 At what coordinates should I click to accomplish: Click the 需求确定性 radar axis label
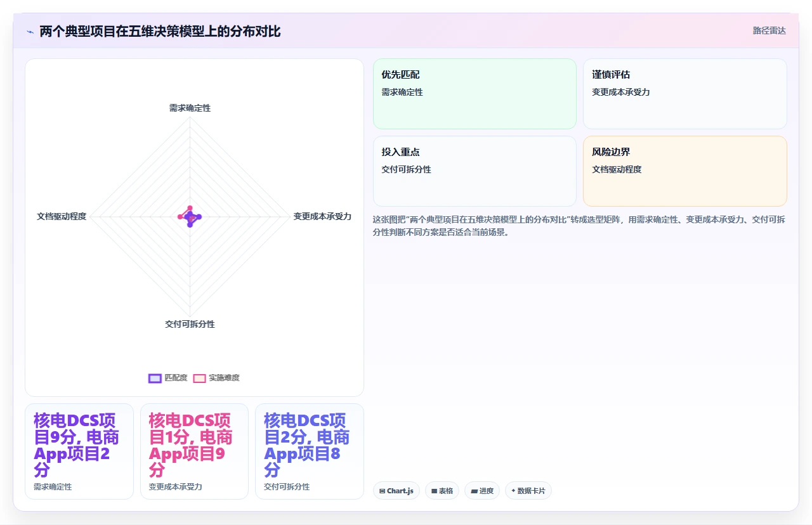tap(190, 108)
